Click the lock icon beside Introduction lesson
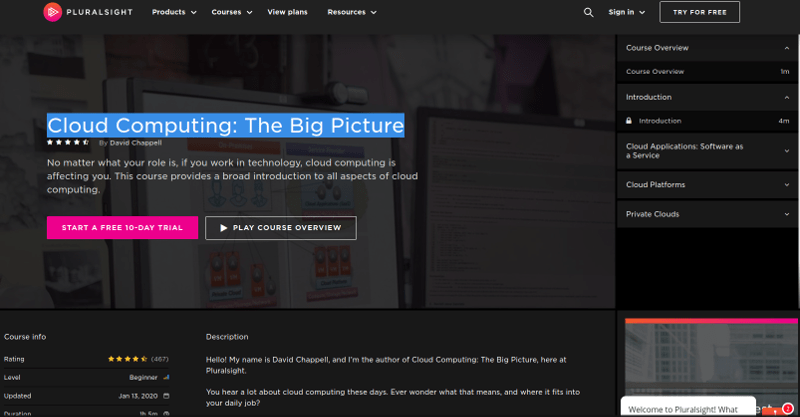Viewport: 800px width, 417px height. [629, 121]
